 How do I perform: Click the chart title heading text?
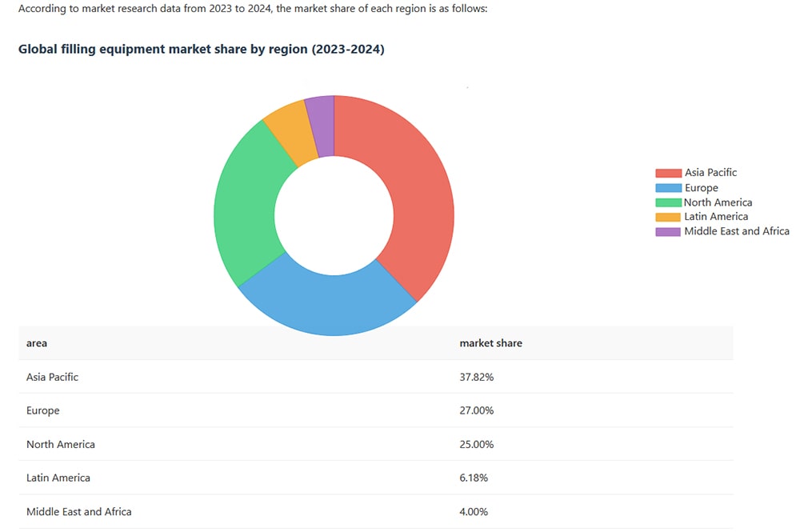tap(202, 49)
